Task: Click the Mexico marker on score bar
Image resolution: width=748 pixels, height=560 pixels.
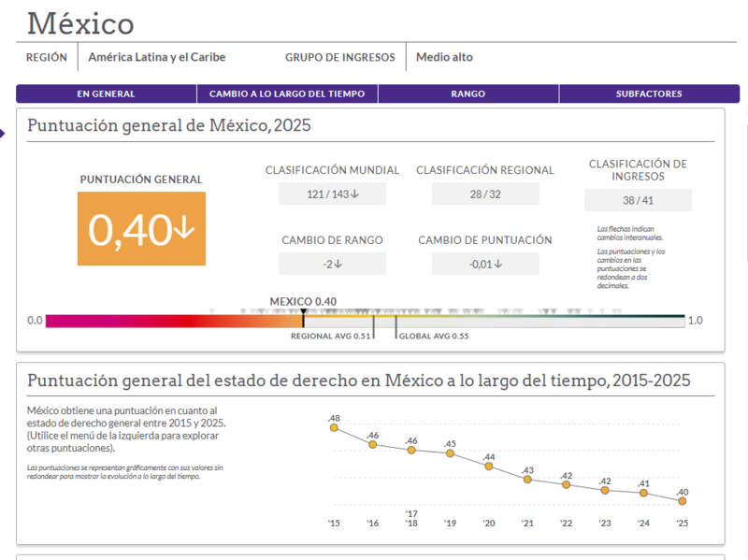Action: [x=303, y=318]
